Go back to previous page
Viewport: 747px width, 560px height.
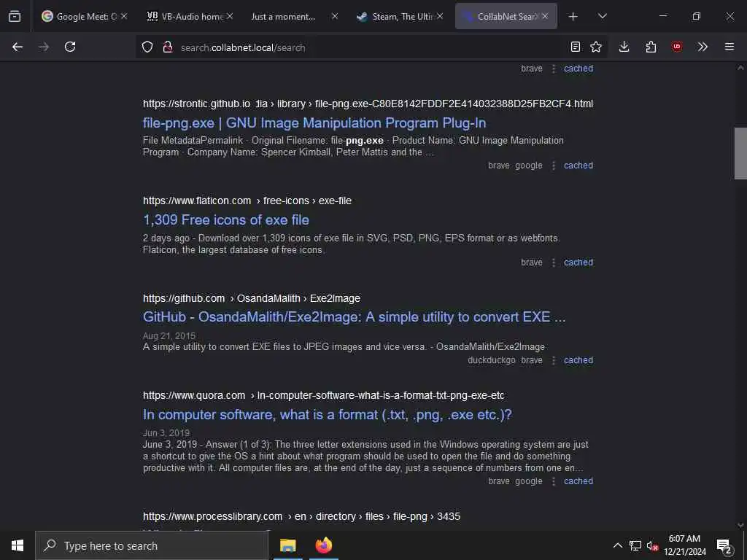pos(18,47)
